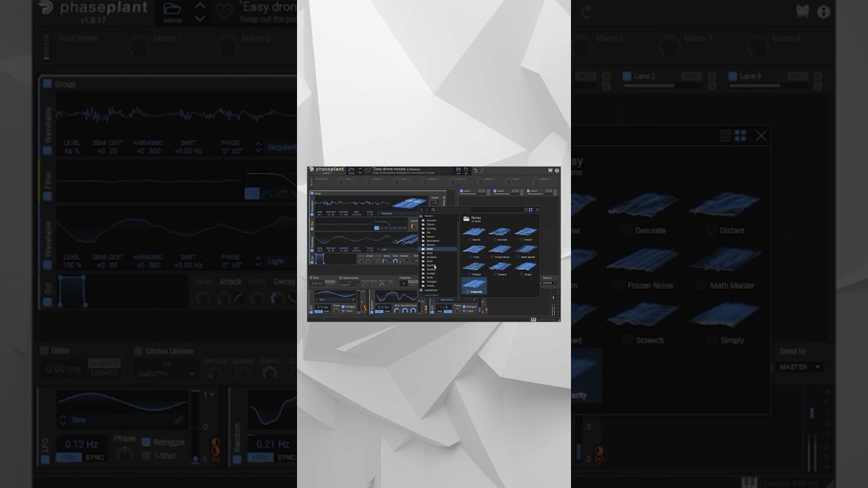This screenshot has height=488, width=868.
Task: Click the 0.21 Hz Random rate field
Action: (383, 307)
